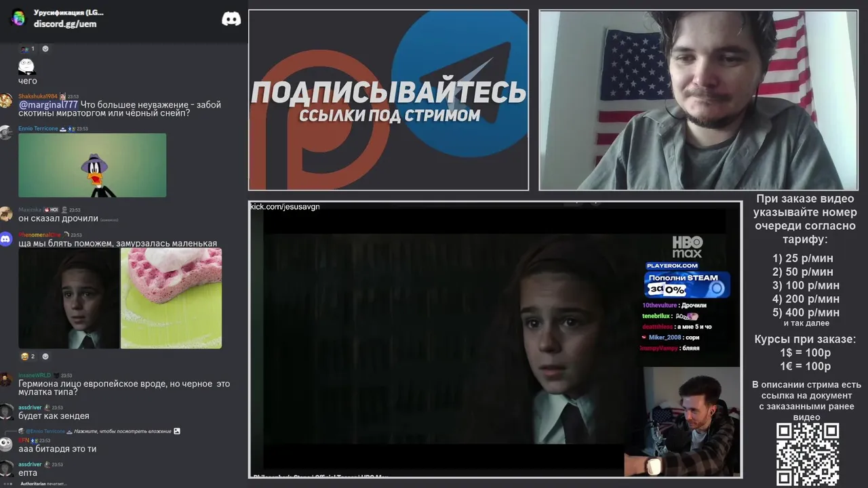
Task: Click Maximka's avatar
Action: [x=6, y=214]
